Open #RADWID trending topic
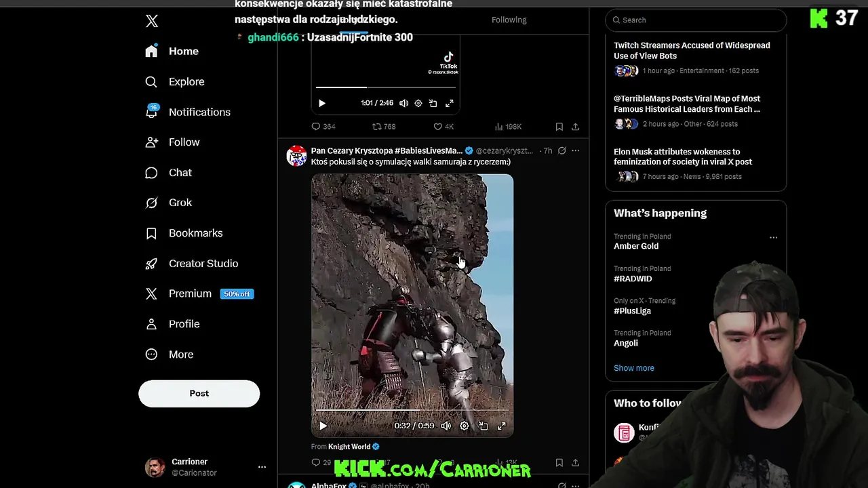The width and height of the screenshot is (868, 488). pos(633,279)
